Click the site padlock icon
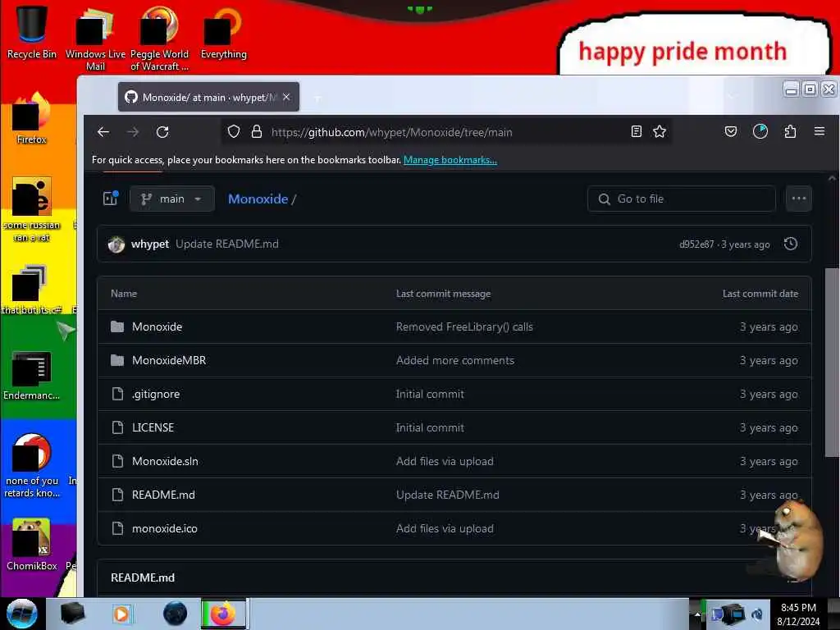Viewport: 840px width, 630px height. [x=257, y=132]
